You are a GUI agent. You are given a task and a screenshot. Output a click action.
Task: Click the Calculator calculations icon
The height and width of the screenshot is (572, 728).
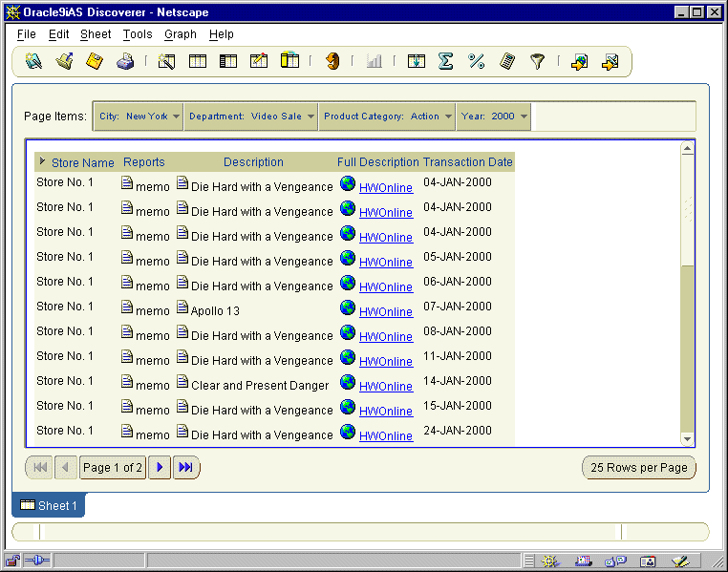[507, 61]
